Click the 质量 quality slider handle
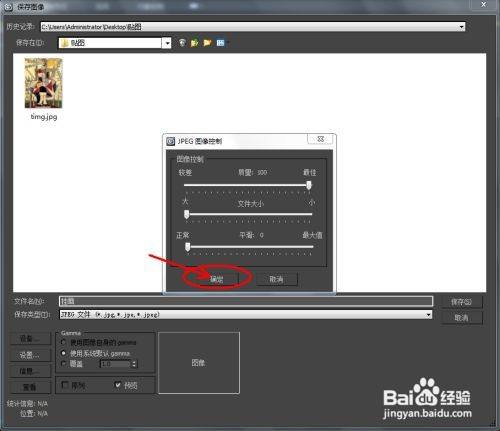This screenshot has width=500, height=431. click(309, 185)
